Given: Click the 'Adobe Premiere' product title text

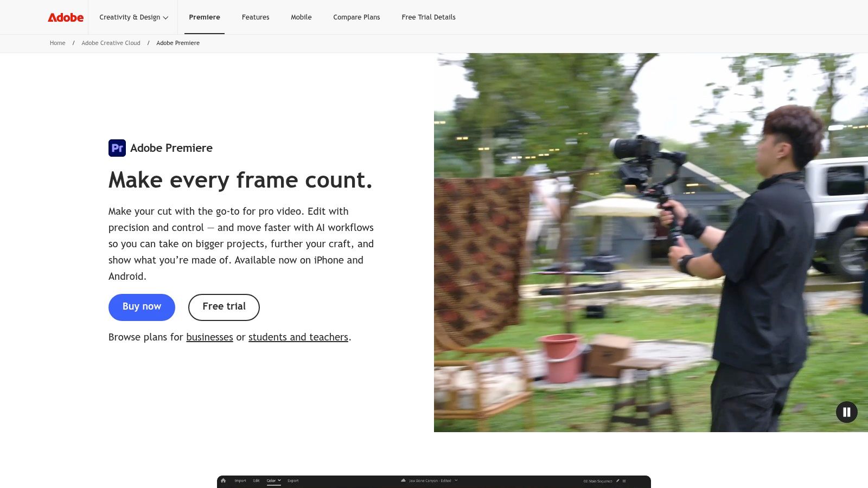Looking at the screenshot, I should coord(171,148).
